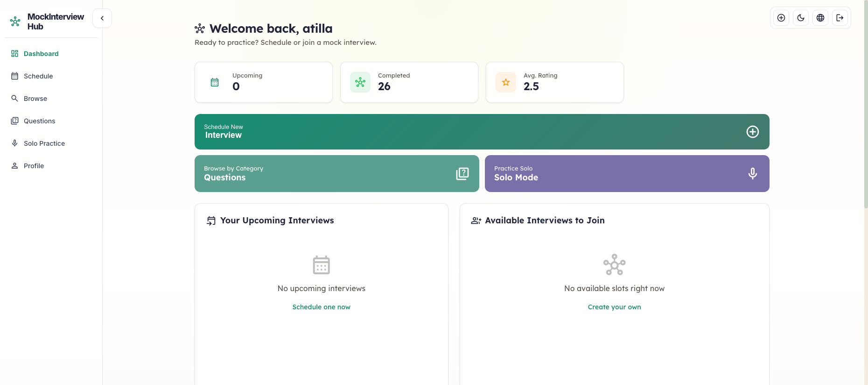Screen dimensions: 868x385
Task: Open the Upcoming stat card
Action: click(x=264, y=82)
